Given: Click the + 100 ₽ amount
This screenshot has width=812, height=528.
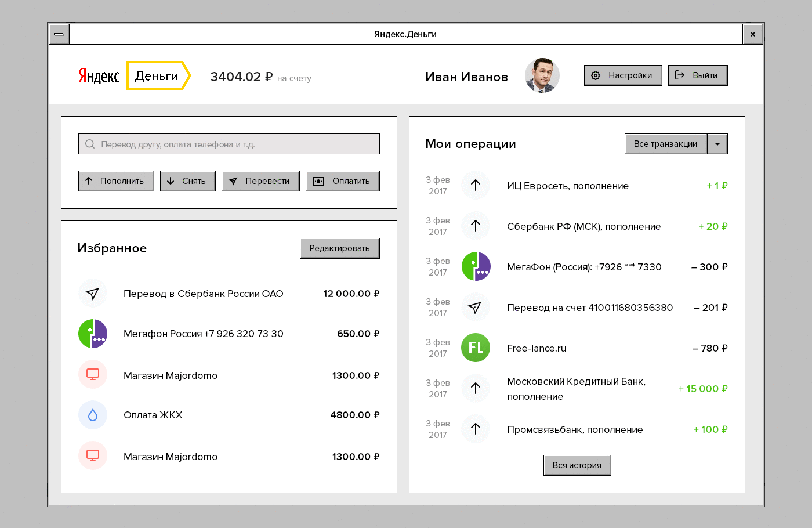Looking at the screenshot, I should click(710, 429).
